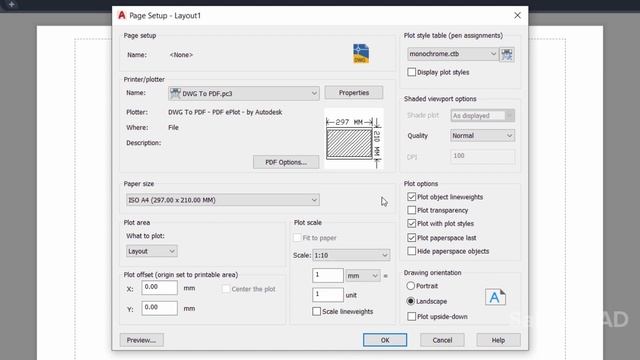Open the Scale 1:10 dropdown
The height and width of the screenshot is (360, 640).
351,255
